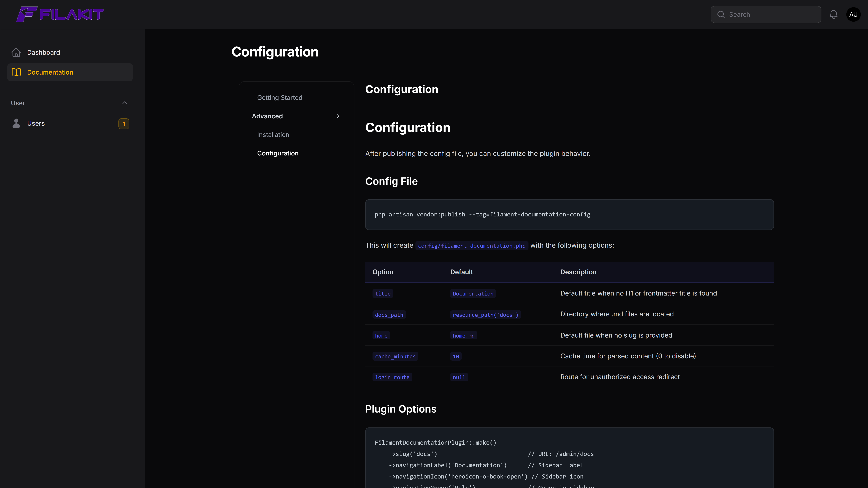Select the User group label
Image resolution: width=868 pixels, height=488 pixels.
point(18,103)
